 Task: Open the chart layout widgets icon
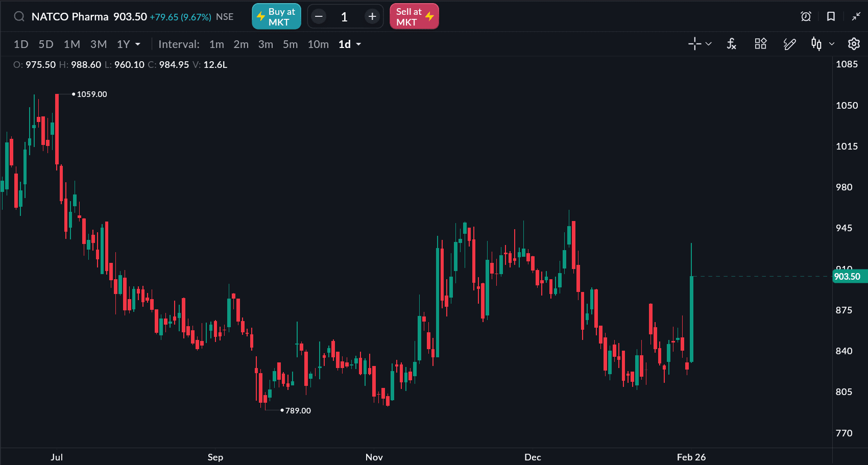pyautogui.click(x=760, y=44)
